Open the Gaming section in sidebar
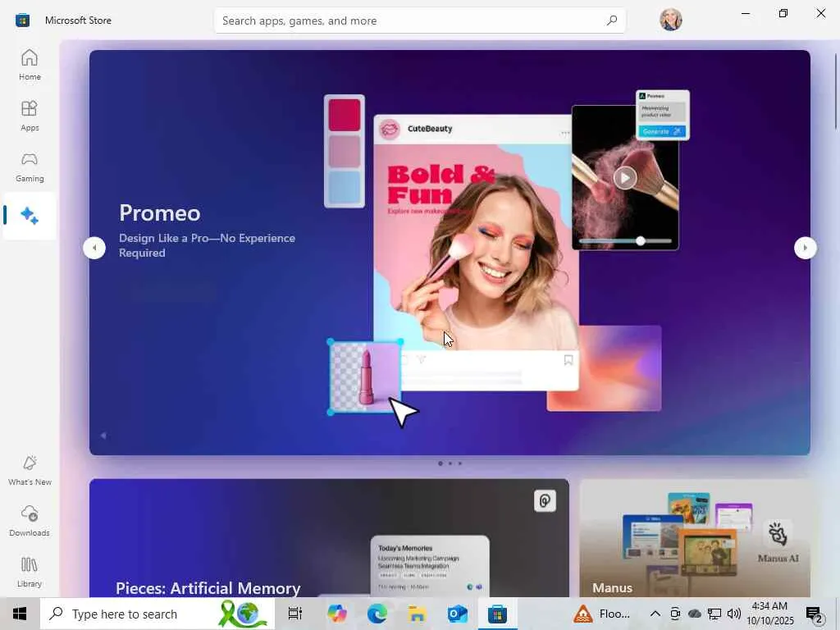This screenshot has height=630, width=840. (x=30, y=167)
